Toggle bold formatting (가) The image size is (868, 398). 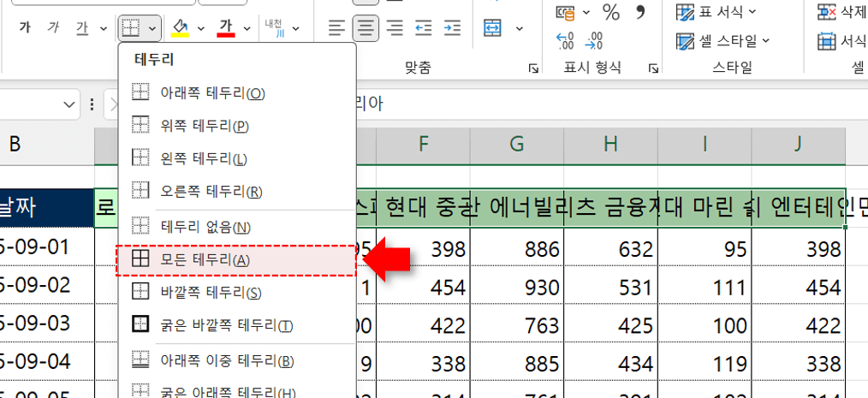tap(24, 27)
